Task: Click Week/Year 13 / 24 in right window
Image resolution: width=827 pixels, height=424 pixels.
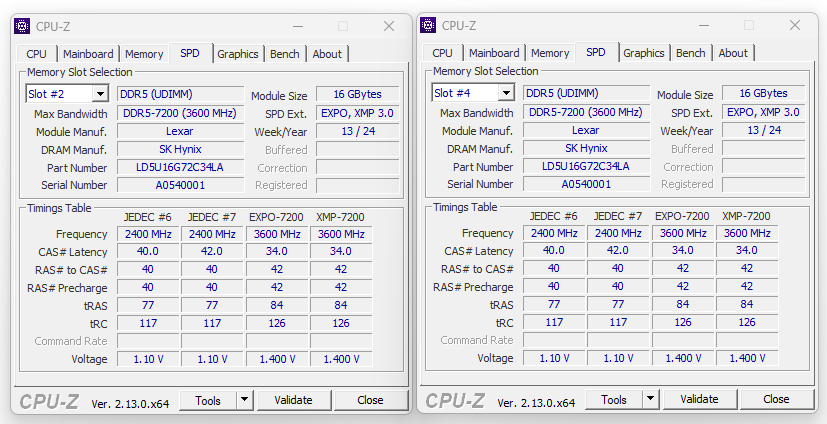Action: pos(764,130)
